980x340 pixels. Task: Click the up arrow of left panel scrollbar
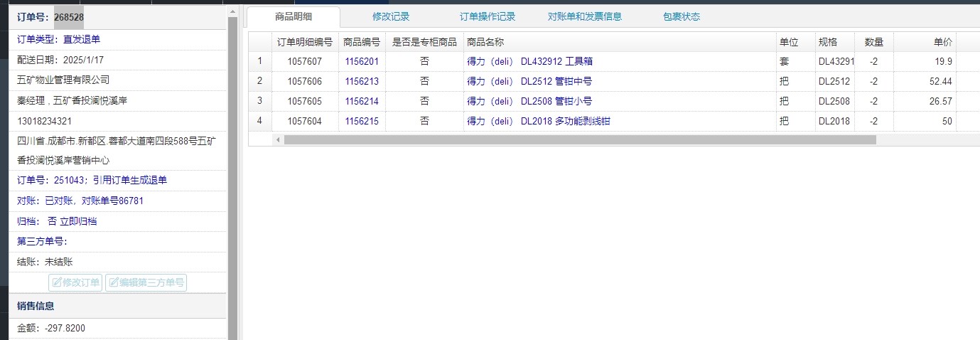click(x=232, y=11)
